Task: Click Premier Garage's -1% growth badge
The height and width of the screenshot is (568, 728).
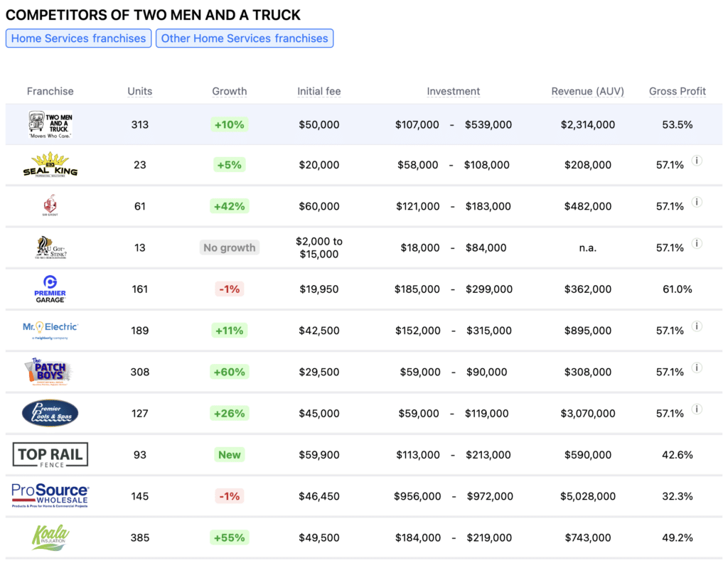Action: tap(230, 289)
